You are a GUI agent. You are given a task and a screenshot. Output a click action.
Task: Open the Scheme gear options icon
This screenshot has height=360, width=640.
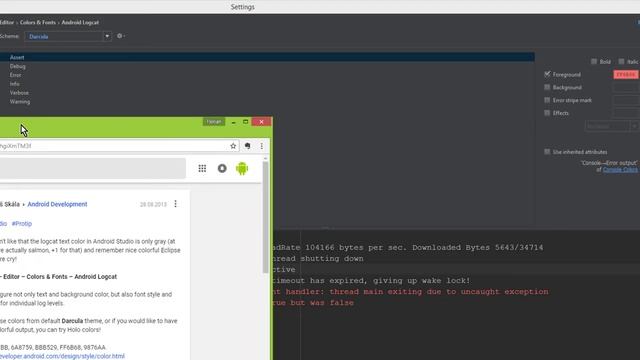pos(120,36)
